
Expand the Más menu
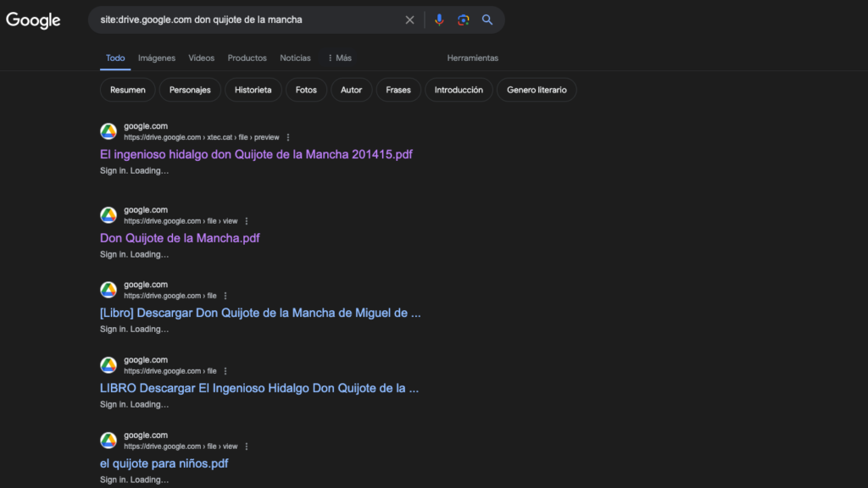coord(339,58)
